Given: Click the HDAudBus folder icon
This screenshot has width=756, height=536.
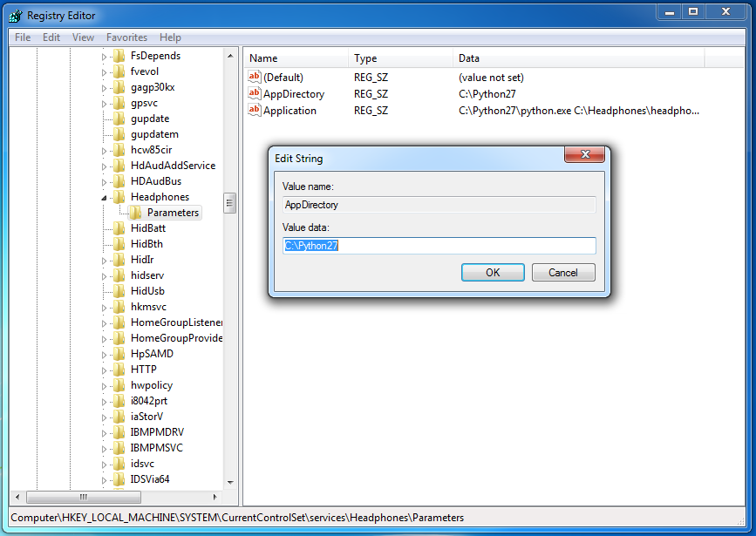Looking at the screenshot, I should (119, 181).
